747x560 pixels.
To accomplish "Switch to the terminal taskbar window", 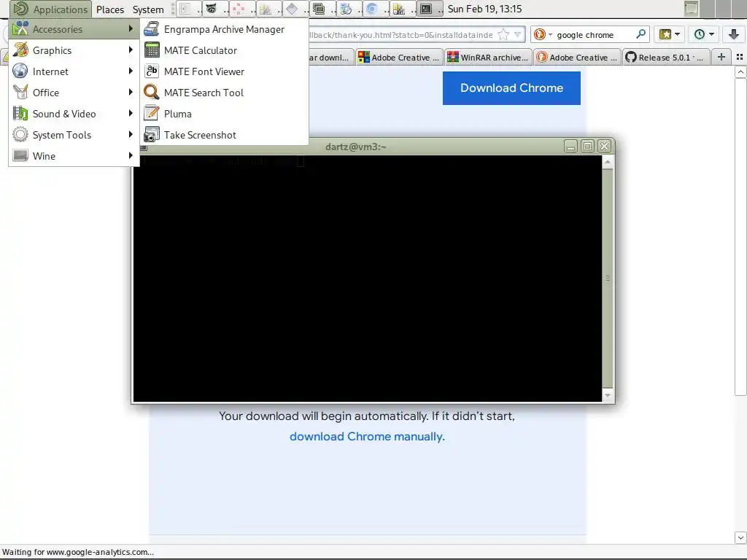I will click(x=430, y=9).
